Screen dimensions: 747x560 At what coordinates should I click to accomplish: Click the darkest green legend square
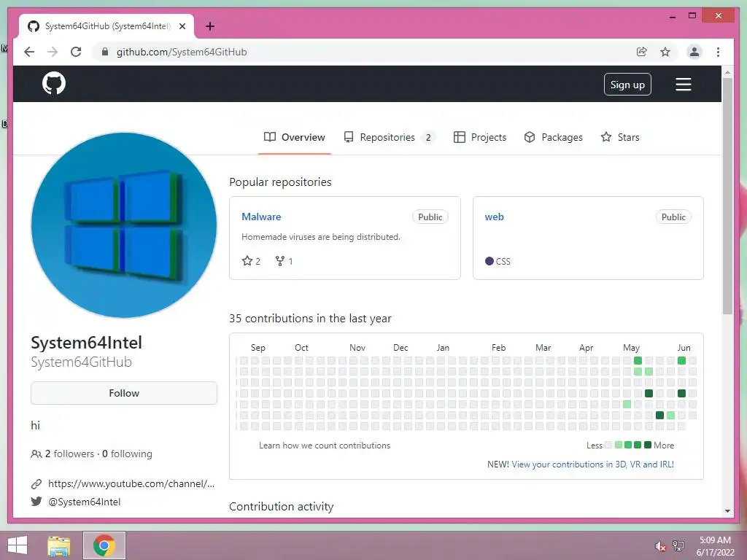pos(648,445)
